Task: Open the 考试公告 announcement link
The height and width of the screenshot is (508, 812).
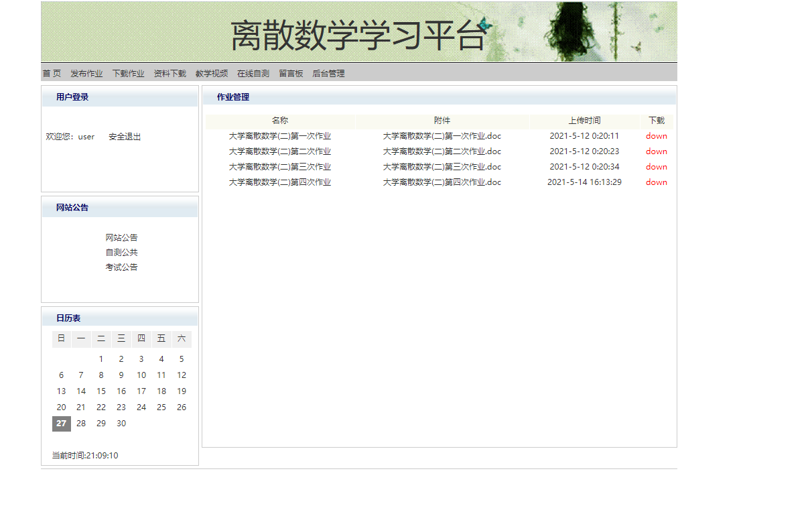Action: point(121,267)
